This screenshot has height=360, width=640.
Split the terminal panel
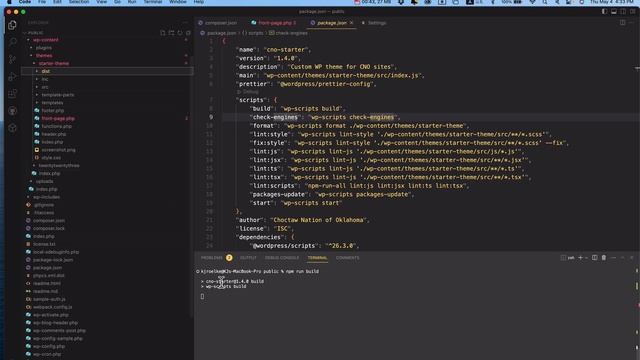(x=595, y=258)
